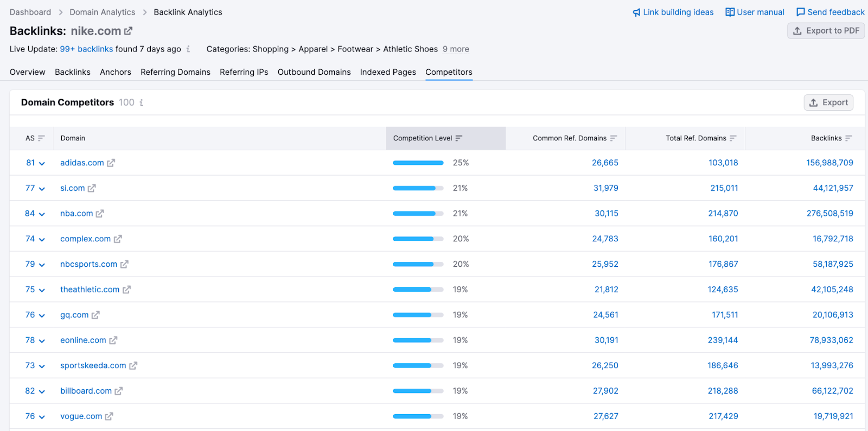This screenshot has width=868, height=431.
Task: Sort by Backlinks column sort icon
Action: click(848, 138)
